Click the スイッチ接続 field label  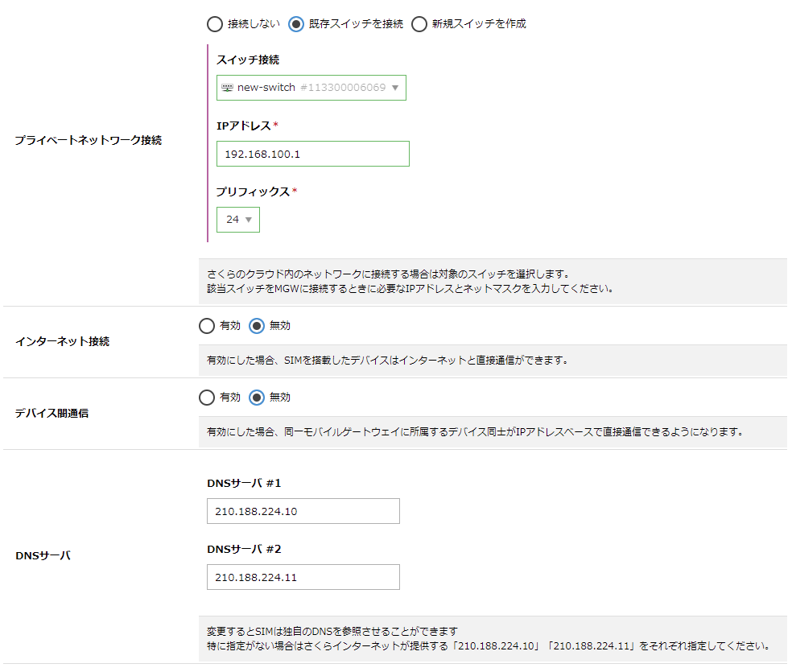(248, 60)
